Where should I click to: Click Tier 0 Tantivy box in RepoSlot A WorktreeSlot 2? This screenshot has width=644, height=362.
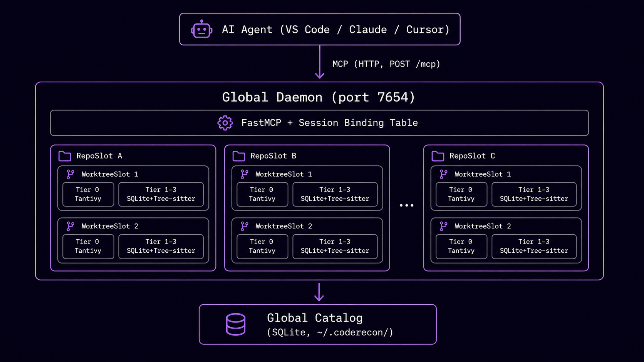(88, 246)
